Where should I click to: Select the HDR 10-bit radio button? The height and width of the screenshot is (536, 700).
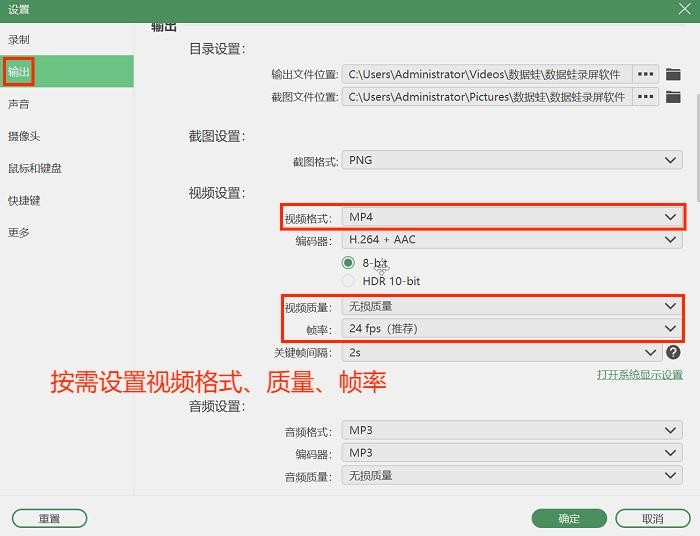pos(348,281)
